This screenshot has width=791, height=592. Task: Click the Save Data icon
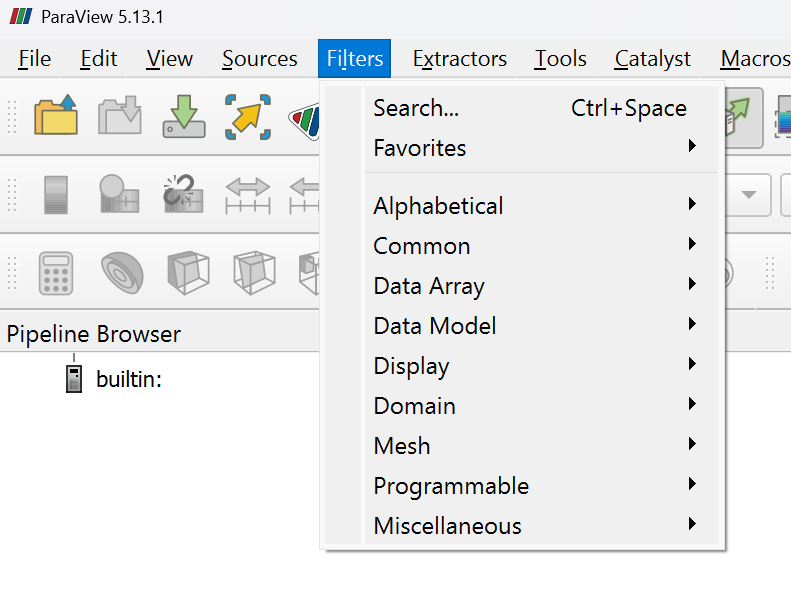tap(120, 115)
